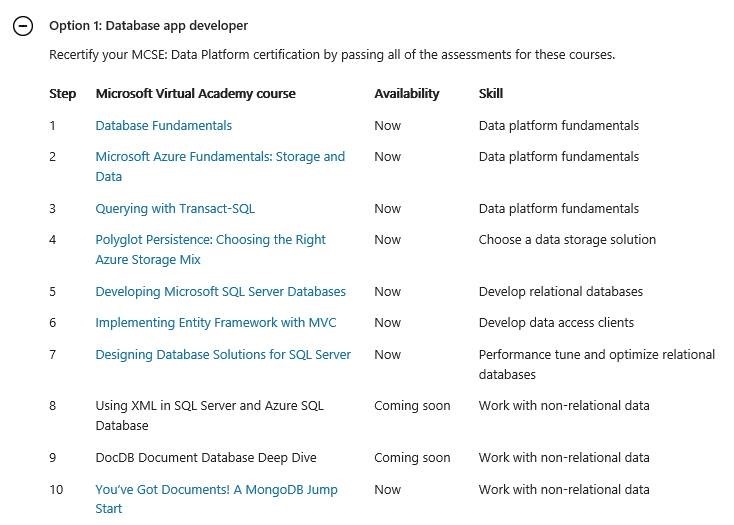Click the Coming soon label for step 8
The image size is (734, 525).
pos(412,406)
